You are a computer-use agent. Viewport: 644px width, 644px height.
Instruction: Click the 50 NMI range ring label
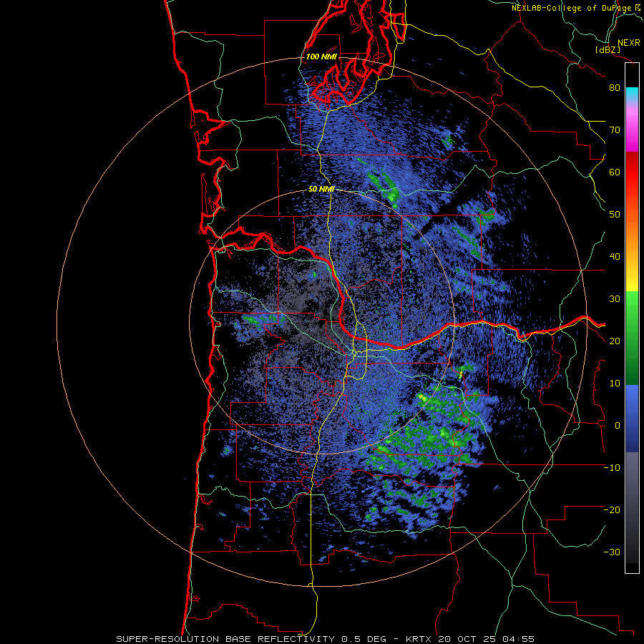[x=321, y=190]
